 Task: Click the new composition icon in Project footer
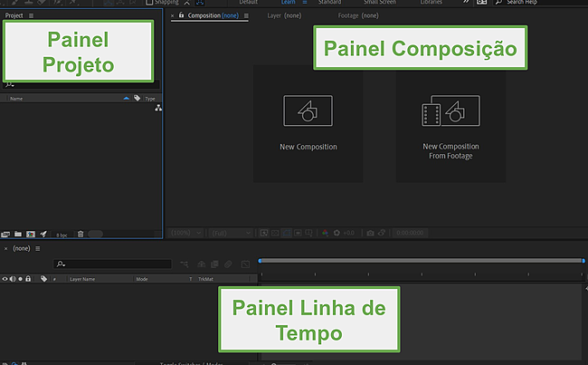[x=31, y=235]
